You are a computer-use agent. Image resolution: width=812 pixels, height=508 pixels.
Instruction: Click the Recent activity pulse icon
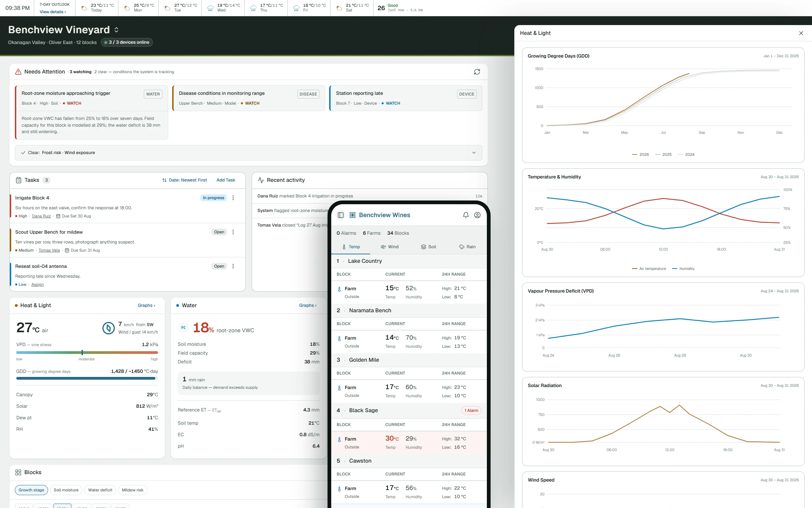[261, 180]
